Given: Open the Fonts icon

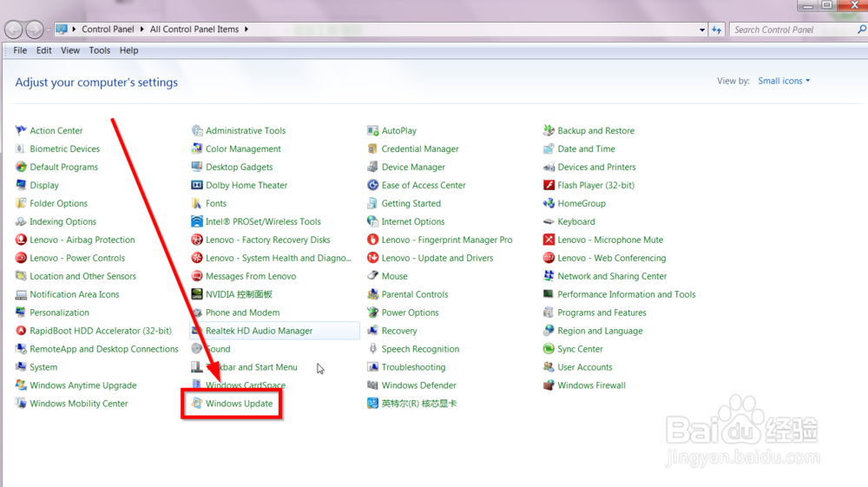Looking at the screenshot, I should tap(197, 203).
